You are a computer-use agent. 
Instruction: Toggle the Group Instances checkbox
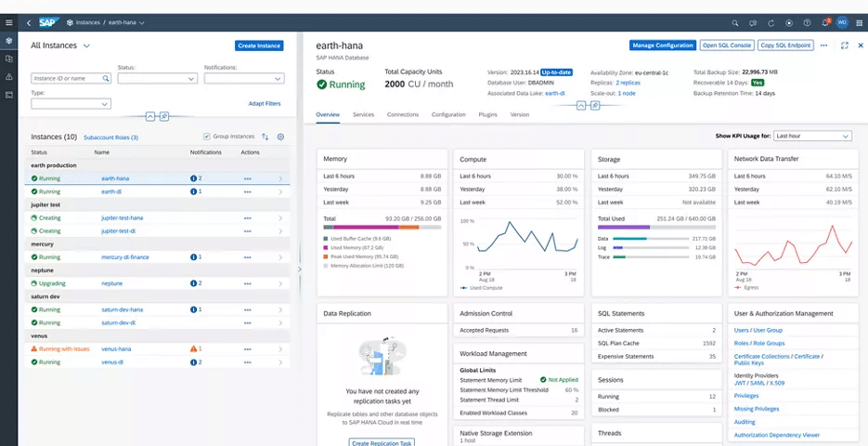[x=206, y=137]
